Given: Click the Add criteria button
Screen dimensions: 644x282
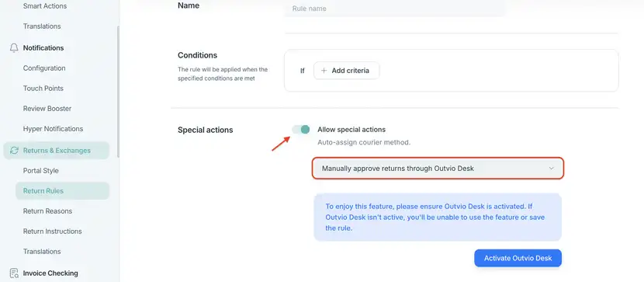Looking at the screenshot, I should tap(346, 71).
